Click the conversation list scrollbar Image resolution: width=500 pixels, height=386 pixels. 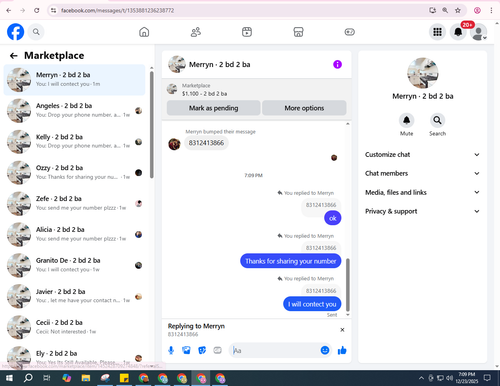coord(152,125)
